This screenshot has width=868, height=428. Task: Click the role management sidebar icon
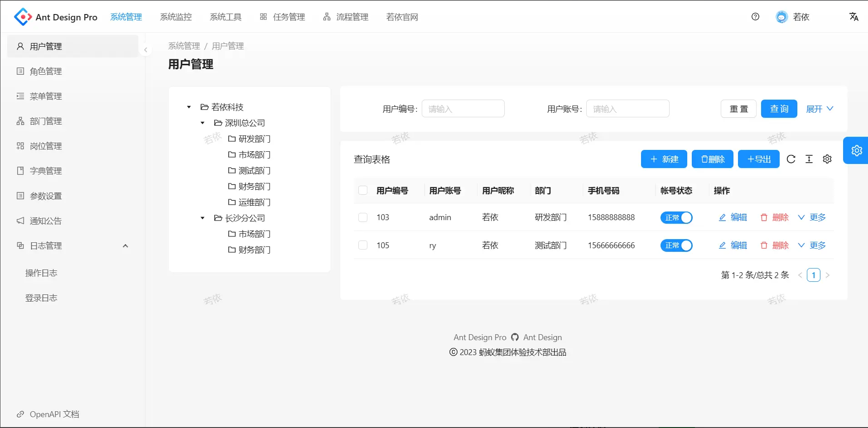click(20, 71)
